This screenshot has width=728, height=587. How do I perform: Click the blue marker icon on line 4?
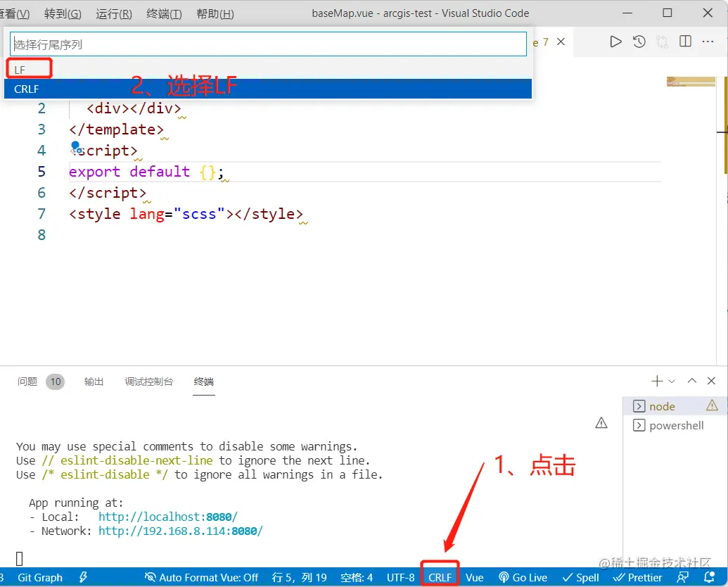76,147
